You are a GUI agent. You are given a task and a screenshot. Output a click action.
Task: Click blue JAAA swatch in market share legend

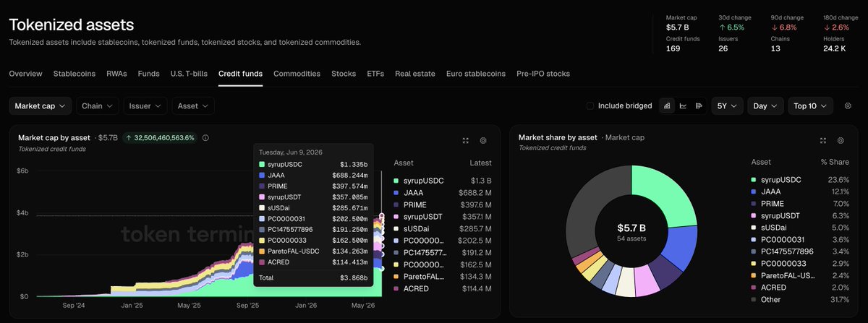754,191
